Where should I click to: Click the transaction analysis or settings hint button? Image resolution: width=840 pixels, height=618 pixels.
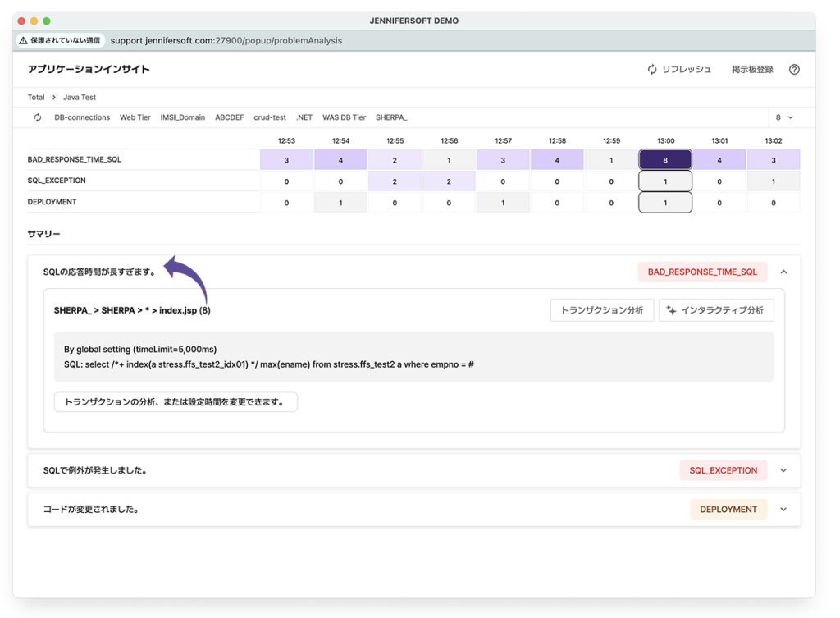tap(175, 402)
